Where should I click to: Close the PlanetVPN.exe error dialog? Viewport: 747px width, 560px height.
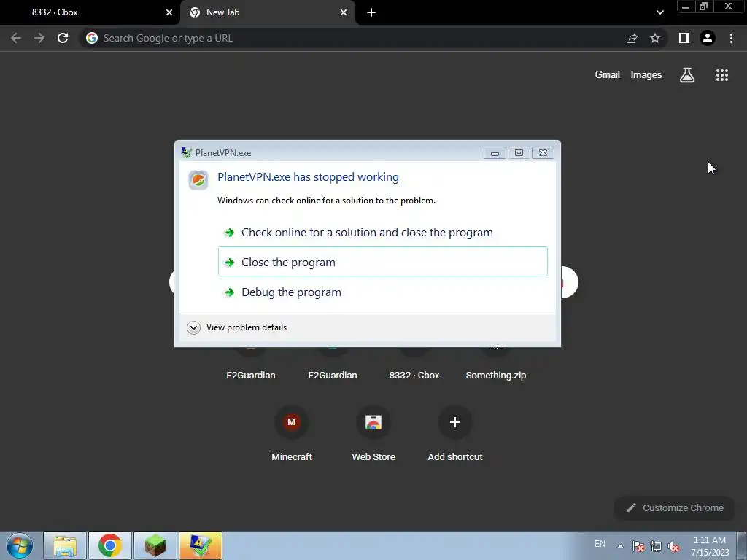[543, 153]
